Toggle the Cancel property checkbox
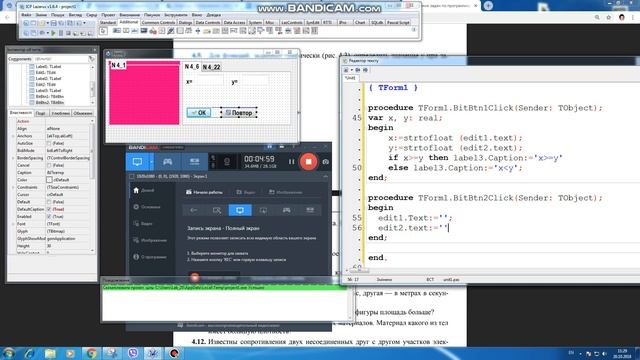This screenshot has height=360, width=640. click(x=49, y=165)
